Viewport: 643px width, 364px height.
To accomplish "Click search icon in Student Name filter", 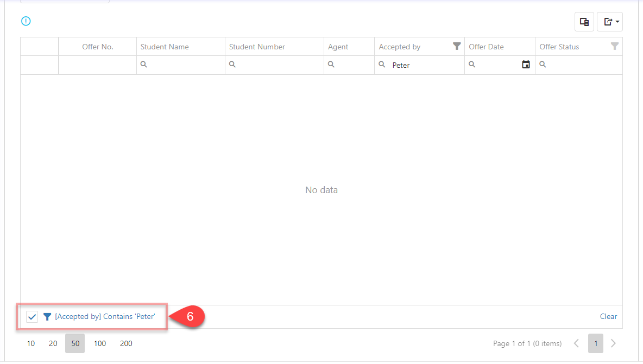I will point(144,65).
